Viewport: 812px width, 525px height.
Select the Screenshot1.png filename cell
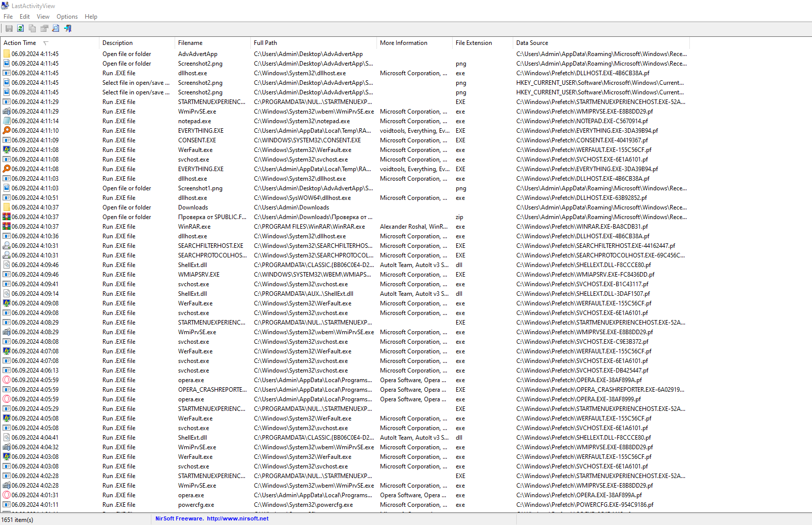(x=200, y=188)
